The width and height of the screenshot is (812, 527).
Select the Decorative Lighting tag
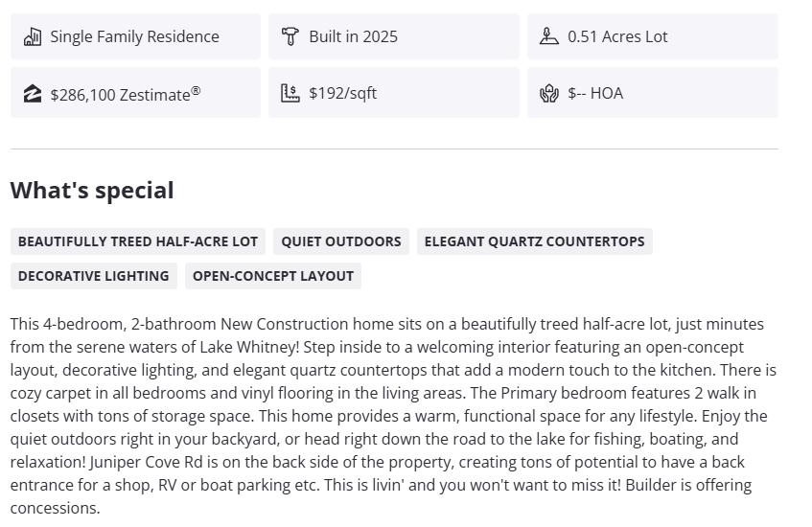pos(93,276)
